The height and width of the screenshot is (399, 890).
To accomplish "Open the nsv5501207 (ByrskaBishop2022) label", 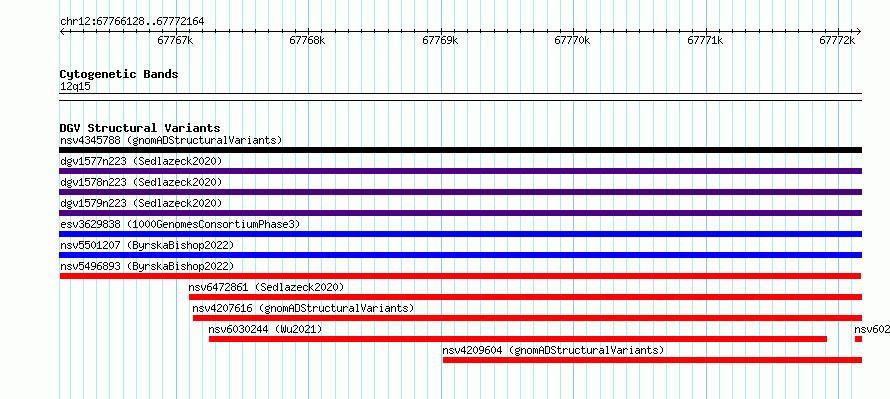I will point(147,245).
